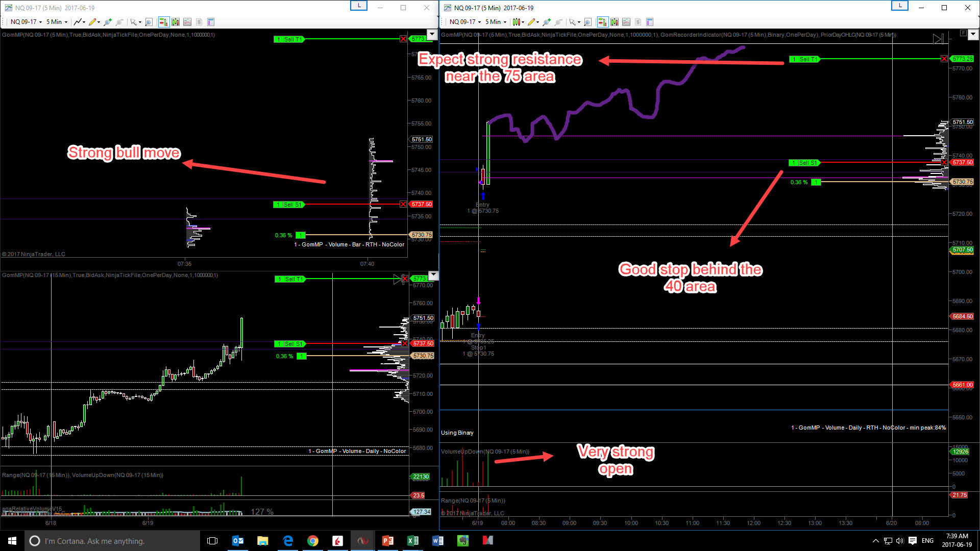Open Action Center notifications
This screenshot has width=980, height=551.
pos(913,541)
